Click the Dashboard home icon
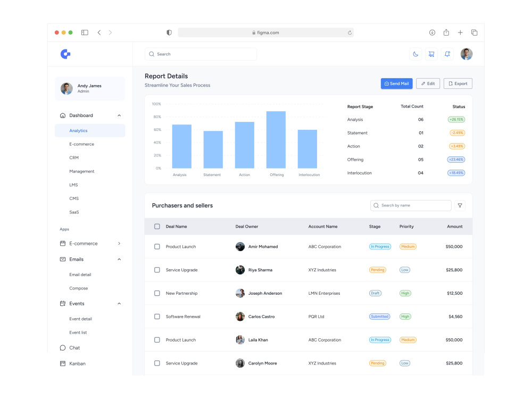 point(63,115)
